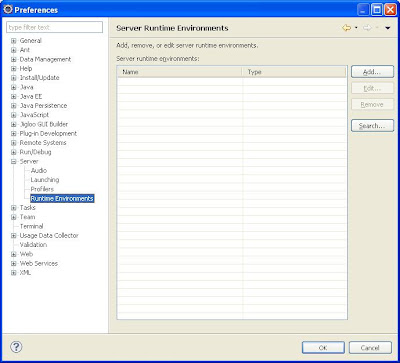Open the preferences page view menu triangle

(x=387, y=28)
